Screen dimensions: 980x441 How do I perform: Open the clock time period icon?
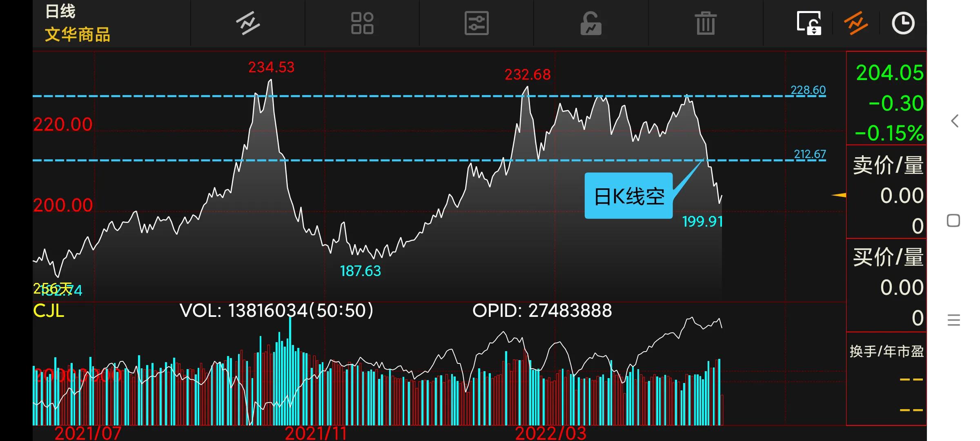click(x=903, y=23)
